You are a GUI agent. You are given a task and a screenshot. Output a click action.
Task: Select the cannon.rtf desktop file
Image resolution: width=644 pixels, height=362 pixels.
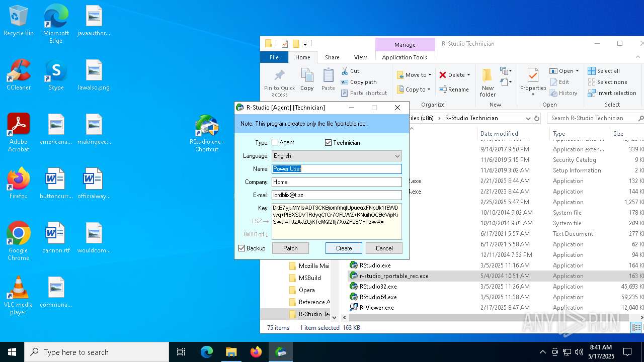coord(56,238)
